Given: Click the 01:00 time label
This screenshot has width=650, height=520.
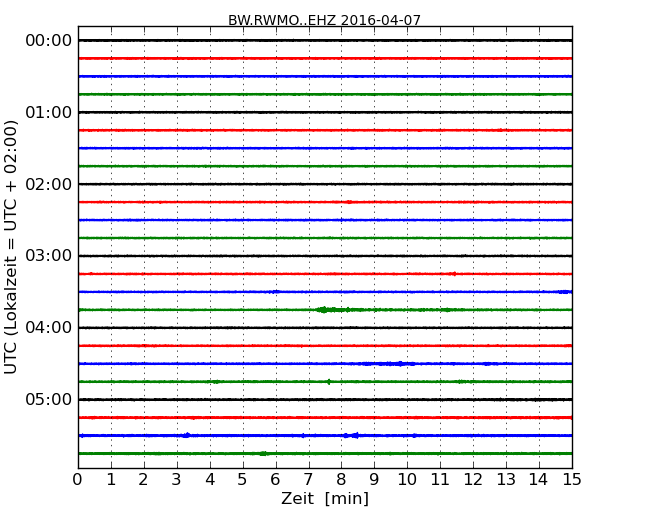Looking at the screenshot, I should click(x=49, y=112).
